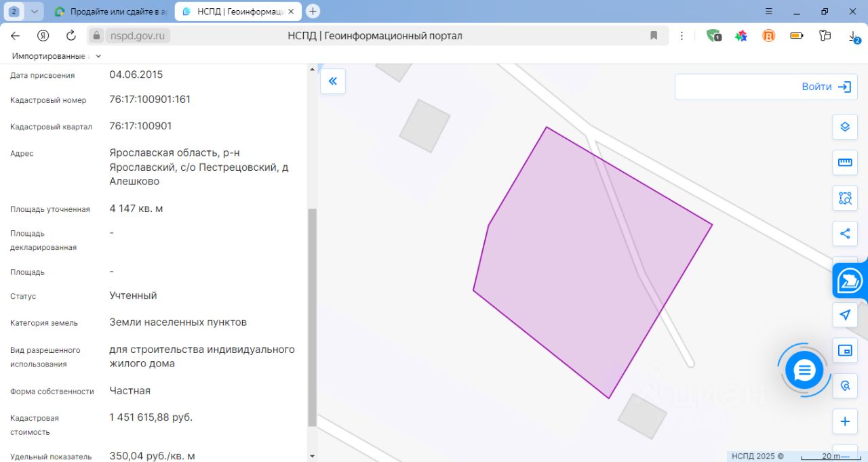Select cadastral number 76:17:100901:161
868x462 pixels.
[x=150, y=100]
